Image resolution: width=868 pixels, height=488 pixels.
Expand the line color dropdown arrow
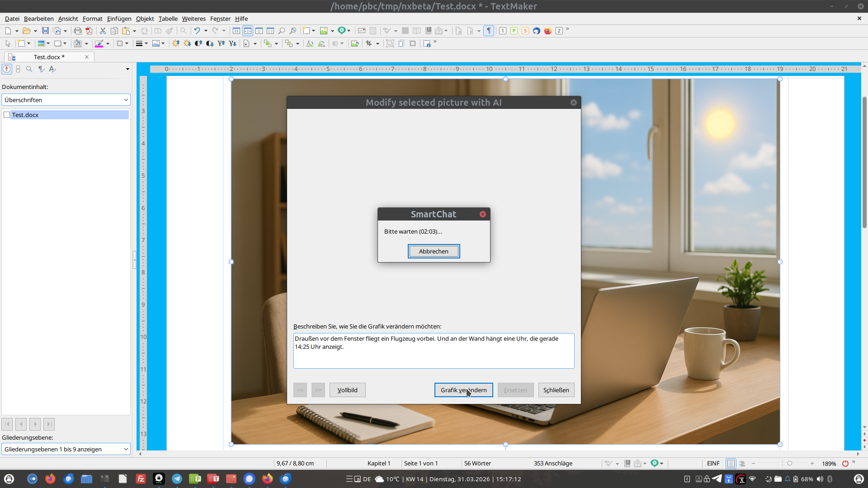pyautogui.click(x=108, y=43)
